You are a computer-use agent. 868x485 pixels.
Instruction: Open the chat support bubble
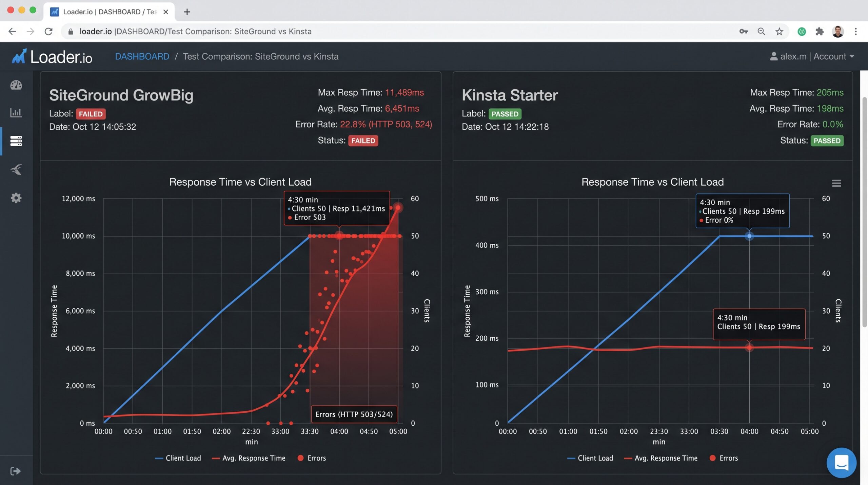(x=841, y=463)
